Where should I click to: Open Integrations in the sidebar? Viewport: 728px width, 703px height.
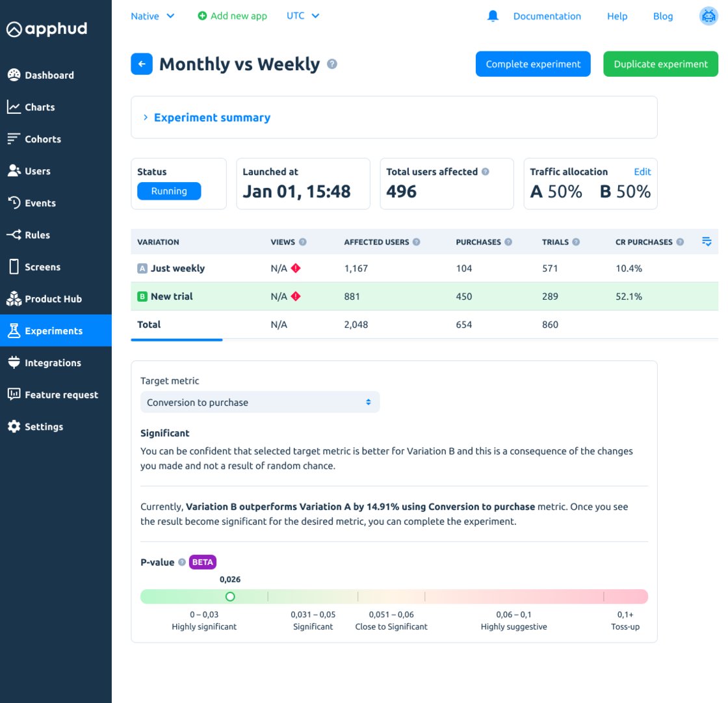(56, 362)
